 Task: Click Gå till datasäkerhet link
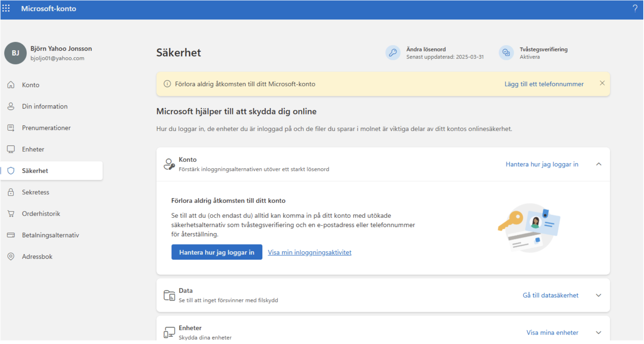click(x=551, y=295)
